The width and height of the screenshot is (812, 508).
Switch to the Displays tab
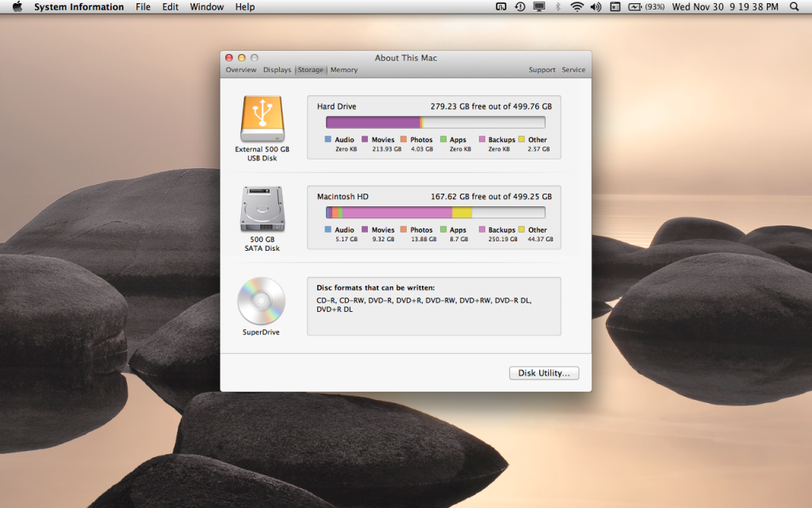coord(277,70)
